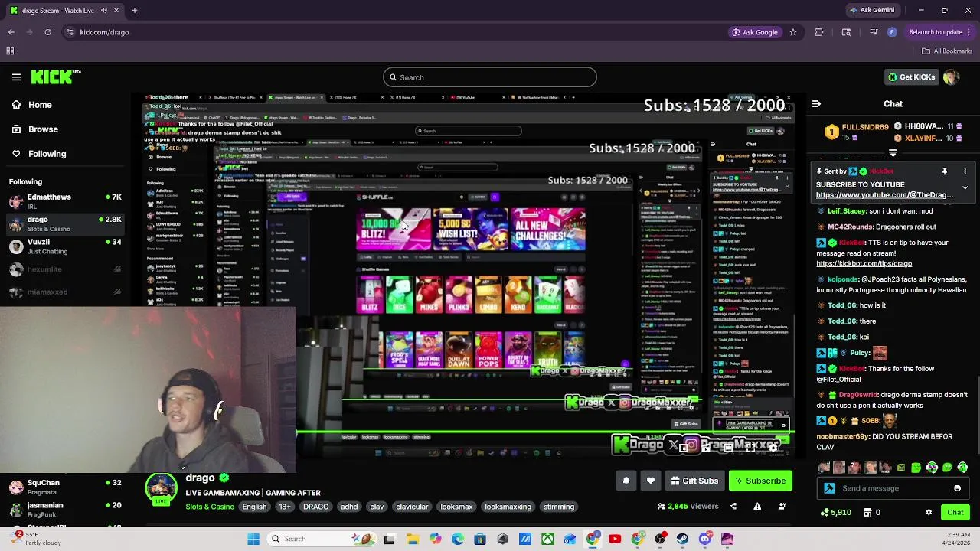
Task: Click the chat identity badge icon
Action: pyautogui.click(x=829, y=488)
